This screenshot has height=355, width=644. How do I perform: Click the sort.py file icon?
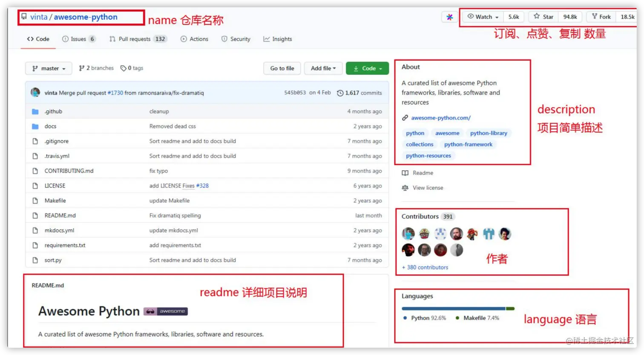click(x=35, y=261)
